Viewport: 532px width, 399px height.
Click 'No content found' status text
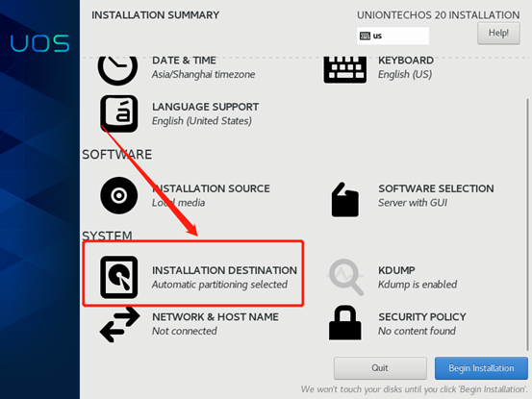[417, 331]
